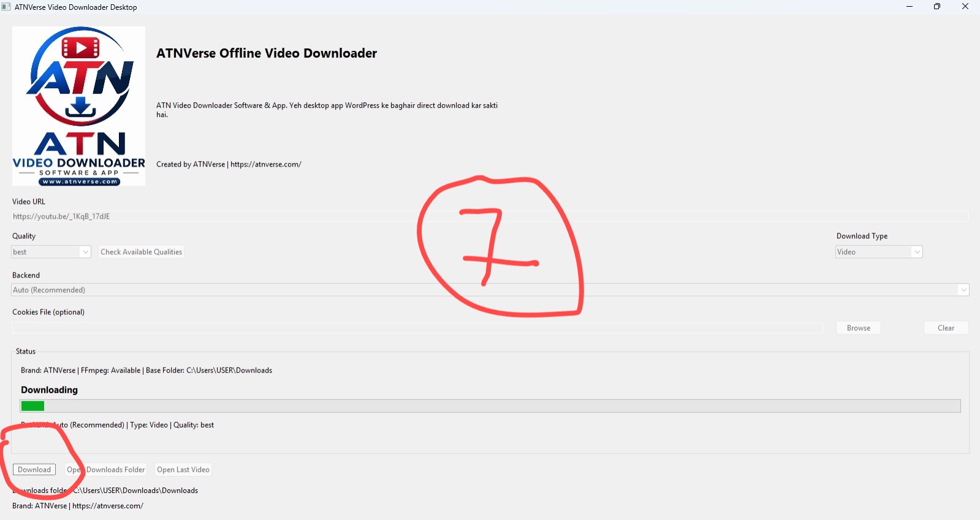Click the Cookies File path field

(x=417, y=328)
